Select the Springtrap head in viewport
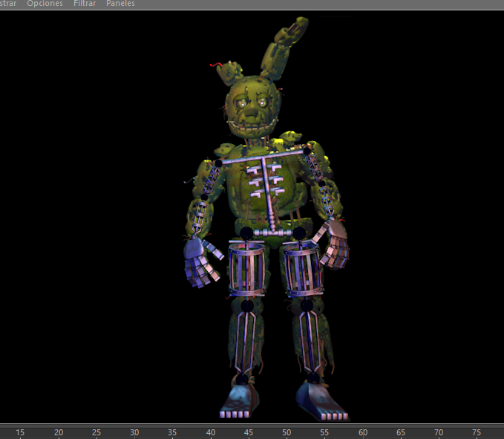This screenshot has height=439, width=504. point(252,108)
